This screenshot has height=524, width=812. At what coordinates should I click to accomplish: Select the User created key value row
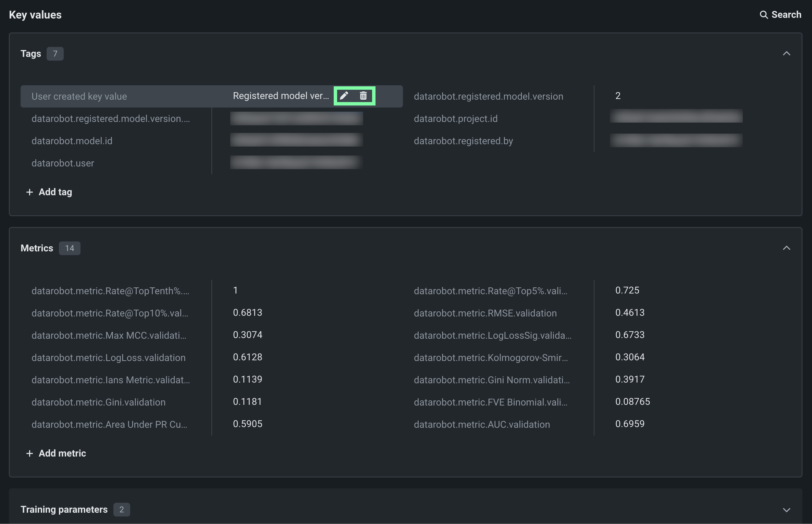(x=79, y=97)
